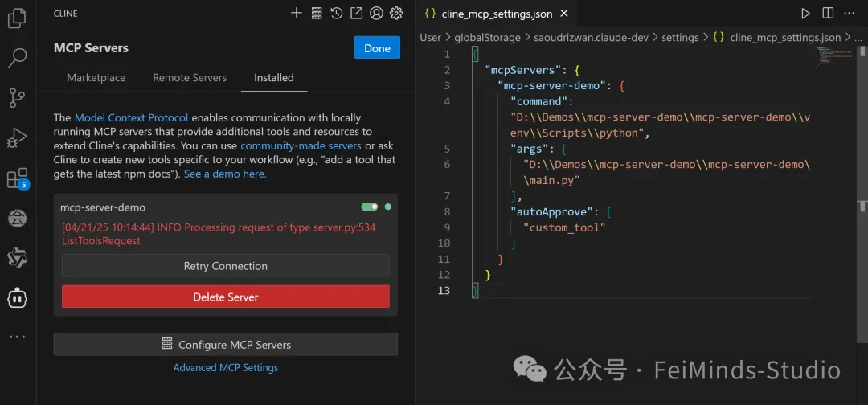The width and height of the screenshot is (868, 405).
Task: Select the Installed tab
Action: (274, 77)
